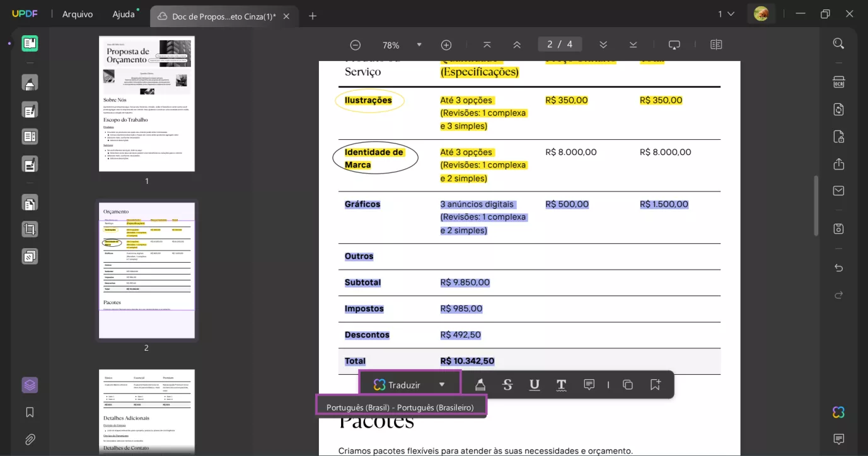This screenshot has height=456, width=868.
Task: Click the Identidade de Marca cell
Action: click(374, 159)
